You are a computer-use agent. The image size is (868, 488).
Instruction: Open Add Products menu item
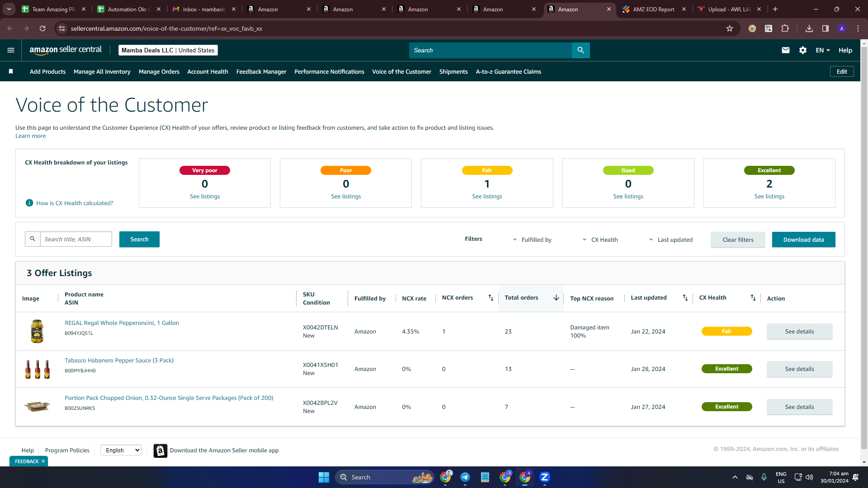[47, 71]
